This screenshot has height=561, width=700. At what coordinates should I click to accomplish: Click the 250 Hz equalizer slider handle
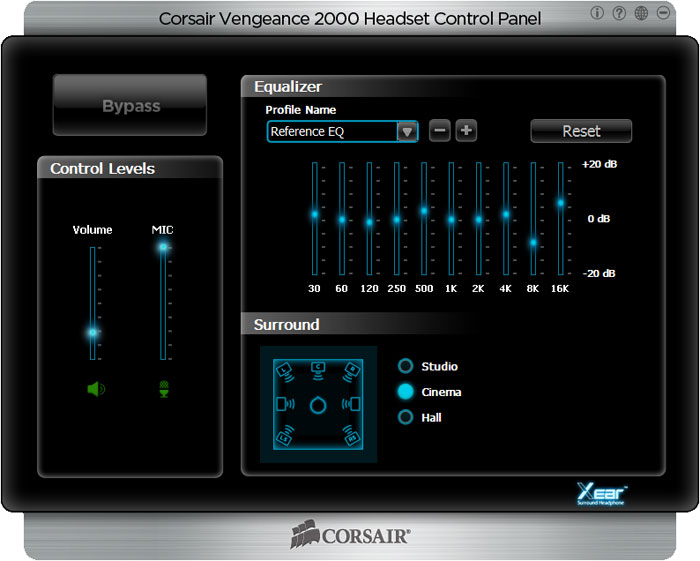coord(396,220)
